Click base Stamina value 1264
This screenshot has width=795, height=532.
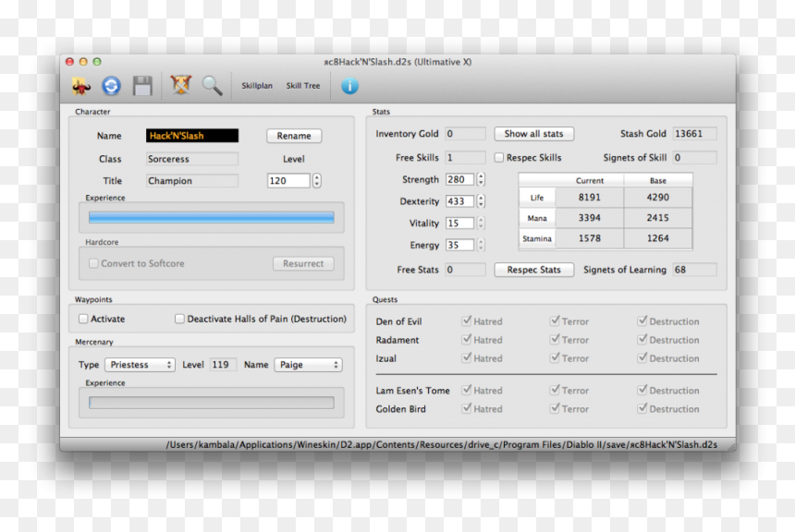tap(657, 238)
